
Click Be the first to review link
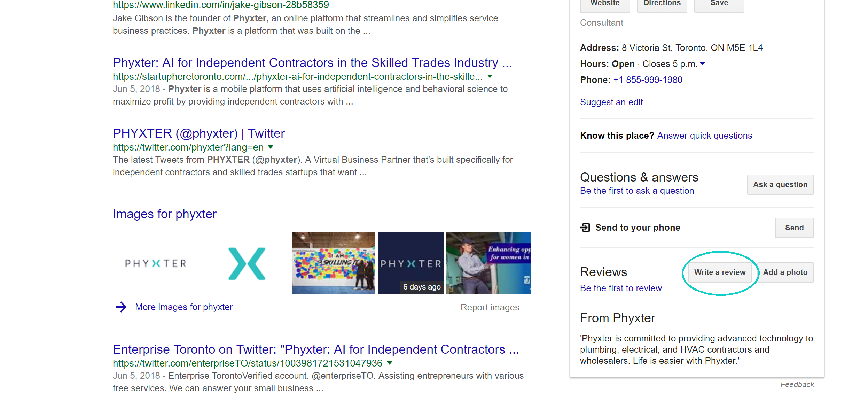pyautogui.click(x=621, y=288)
